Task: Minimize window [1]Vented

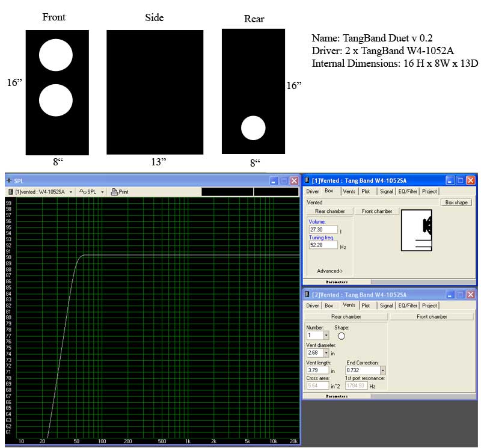Action: [x=450, y=180]
